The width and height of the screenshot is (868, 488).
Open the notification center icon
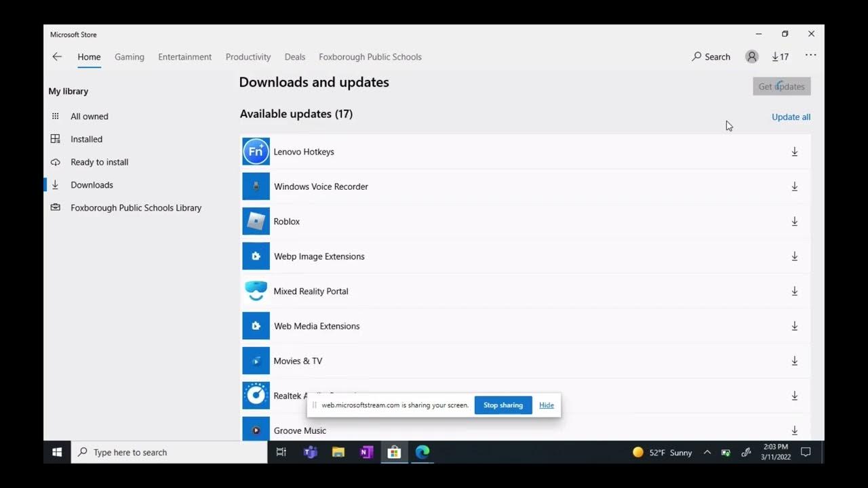pos(806,452)
